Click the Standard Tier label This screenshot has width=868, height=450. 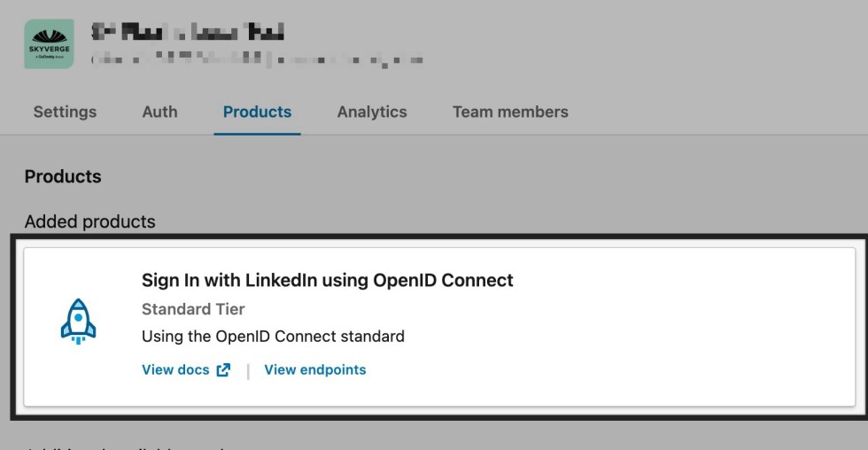pyautogui.click(x=193, y=309)
